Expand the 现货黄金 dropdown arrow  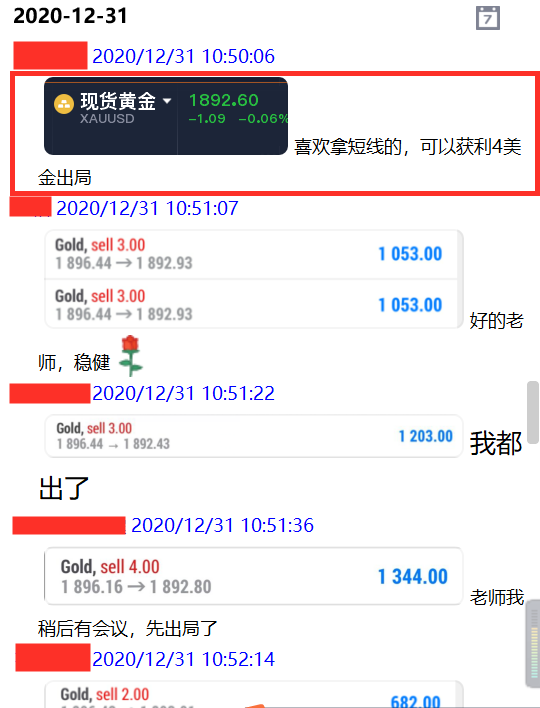(167, 100)
